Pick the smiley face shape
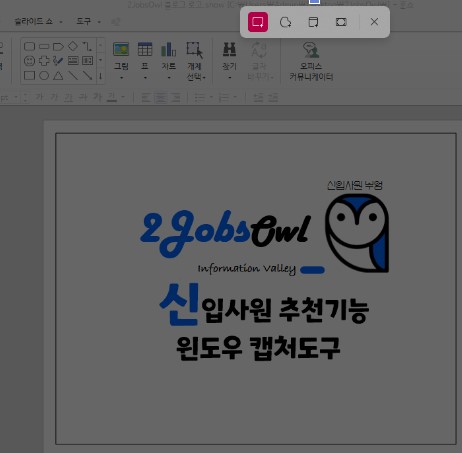This screenshot has height=453, width=462. pyautogui.click(x=29, y=61)
